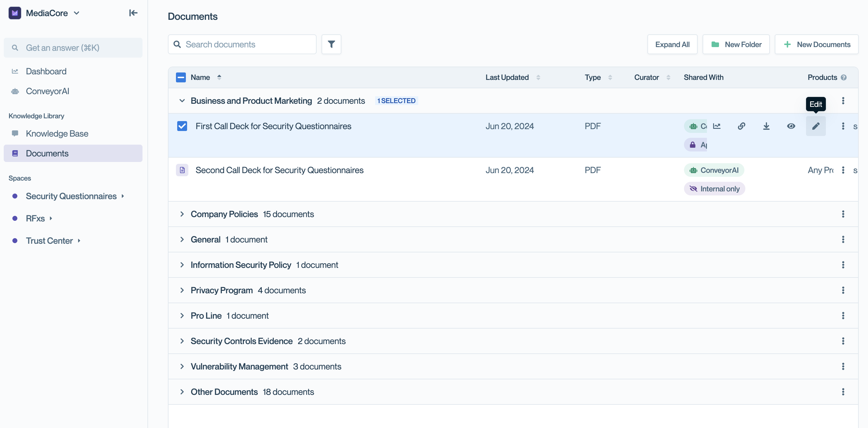Uncheck First Call Deck checkbox
The width and height of the screenshot is (868, 428).
click(182, 126)
